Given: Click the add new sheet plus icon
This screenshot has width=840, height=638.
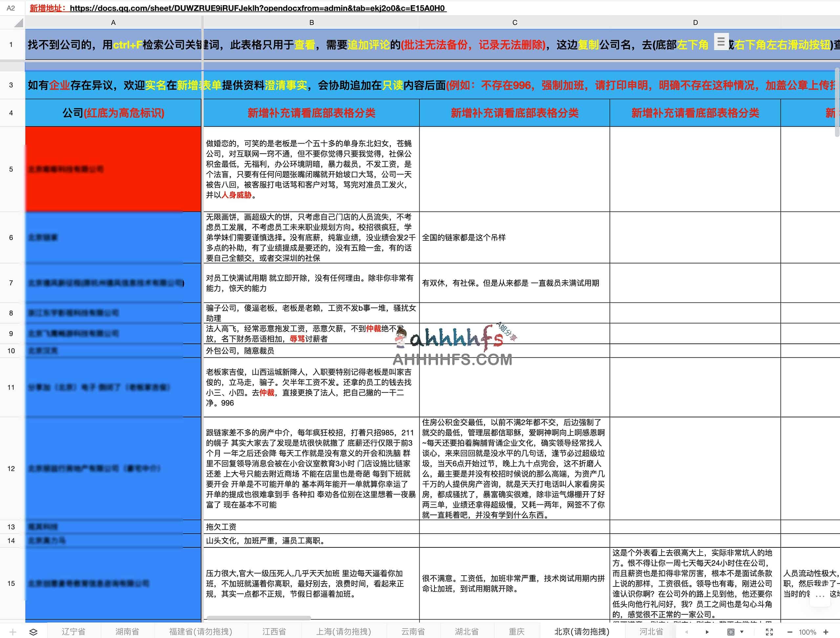Looking at the screenshot, I should pyautogui.click(x=12, y=632).
